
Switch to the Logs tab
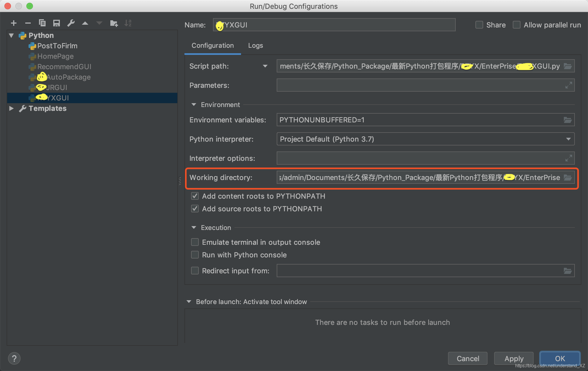click(255, 46)
